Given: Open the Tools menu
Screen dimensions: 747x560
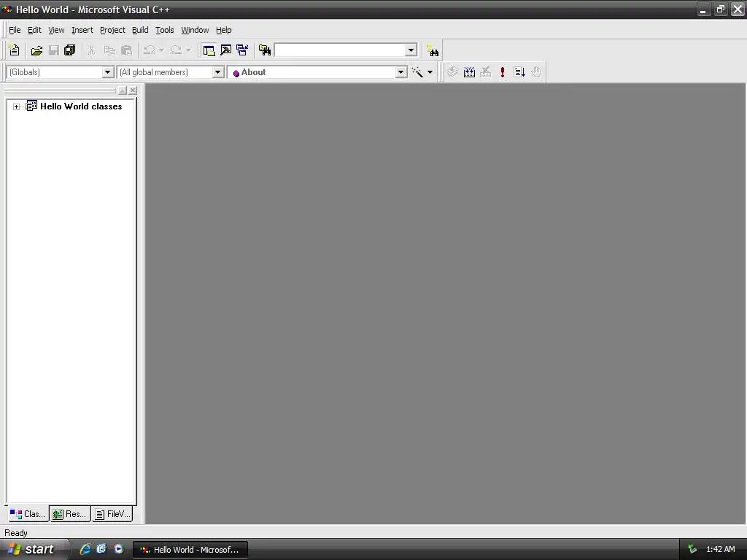Looking at the screenshot, I should (165, 30).
